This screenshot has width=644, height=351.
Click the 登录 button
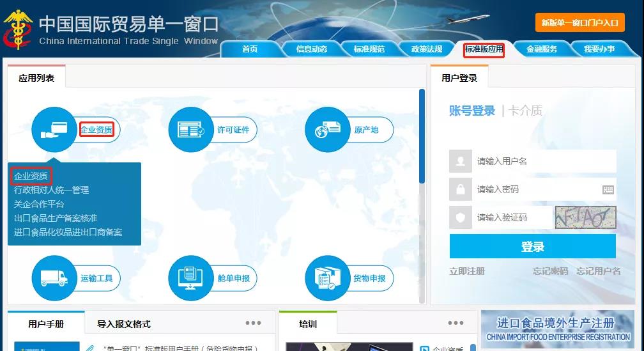[x=533, y=246]
